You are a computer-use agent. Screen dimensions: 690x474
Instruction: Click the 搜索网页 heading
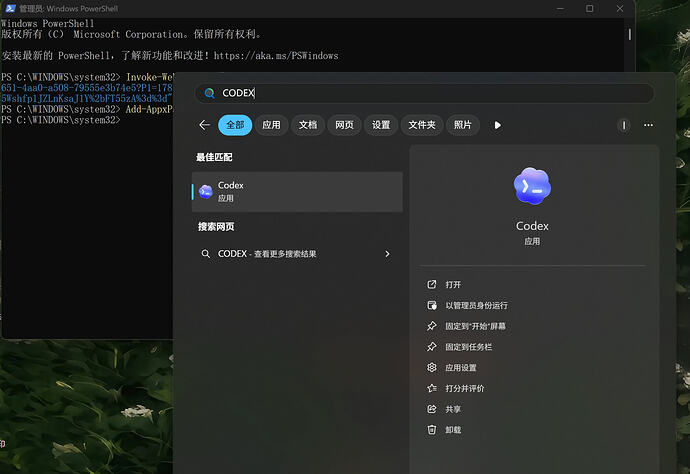216,227
